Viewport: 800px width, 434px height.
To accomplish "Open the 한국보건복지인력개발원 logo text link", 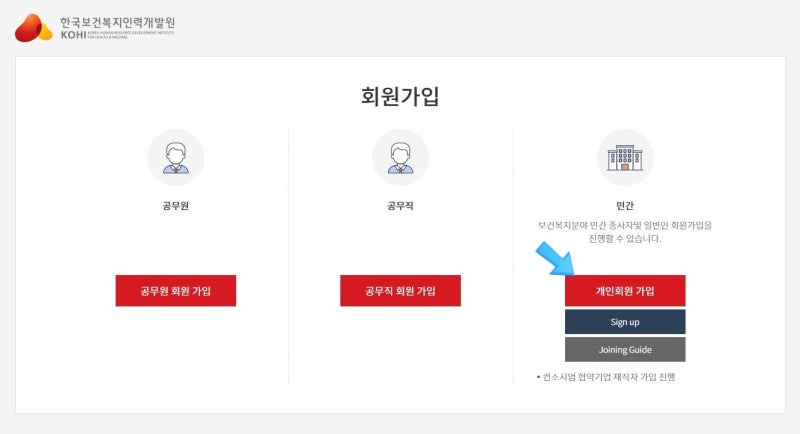I will pyautogui.click(x=117, y=22).
